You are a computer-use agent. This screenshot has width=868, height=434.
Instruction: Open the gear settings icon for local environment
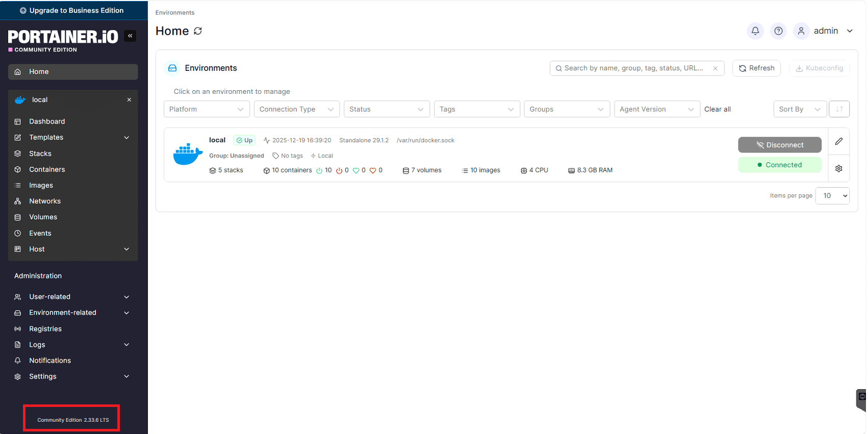pos(838,169)
